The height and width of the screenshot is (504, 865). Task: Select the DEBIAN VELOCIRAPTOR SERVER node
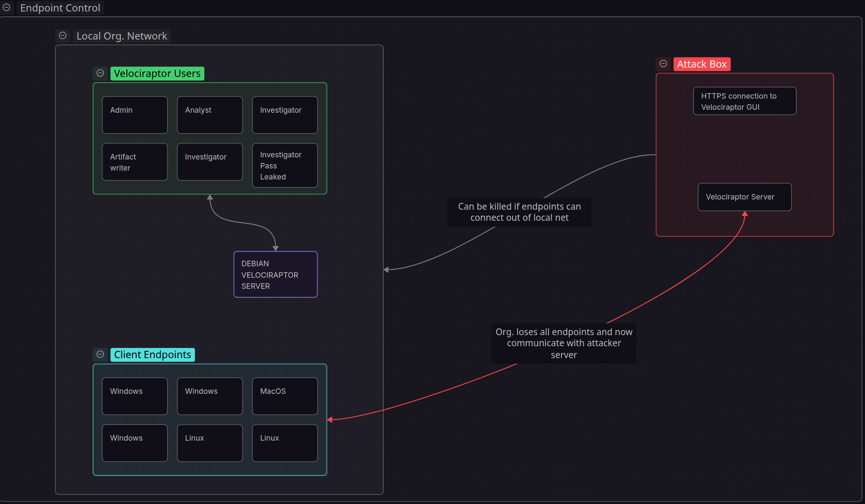(275, 274)
